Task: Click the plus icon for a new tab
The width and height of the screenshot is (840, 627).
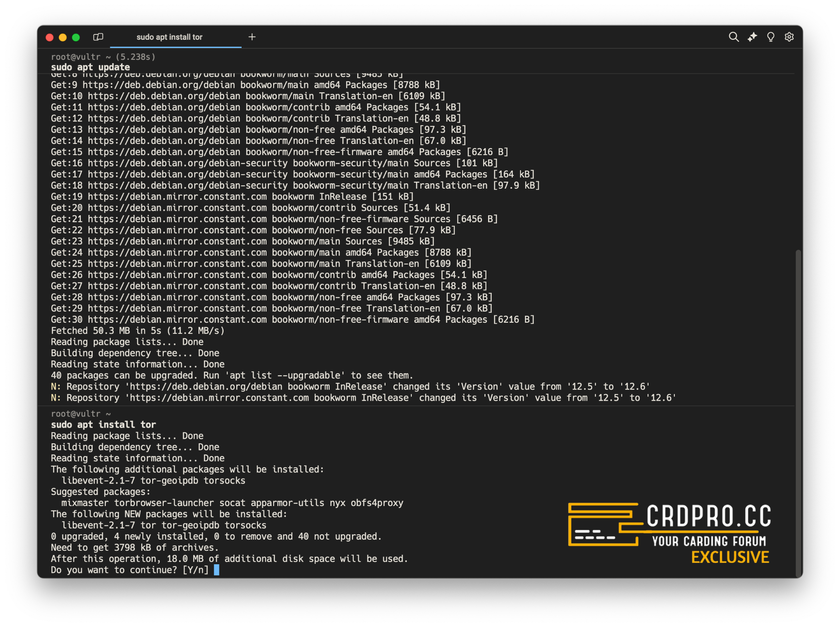Action: tap(252, 37)
